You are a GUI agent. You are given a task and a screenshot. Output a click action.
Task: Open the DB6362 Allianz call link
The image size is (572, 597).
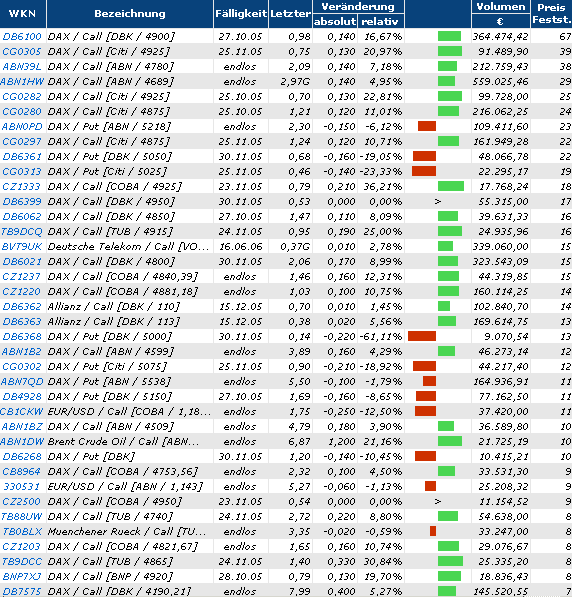click(22, 306)
